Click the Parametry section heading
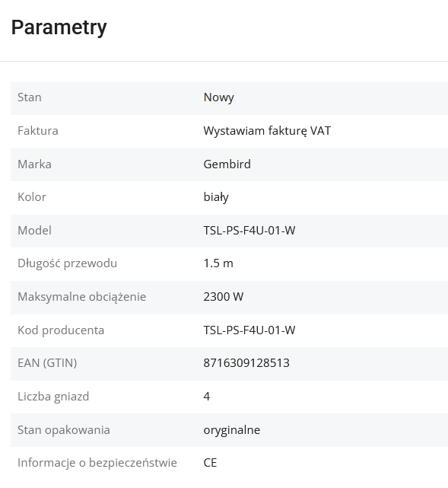This screenshot has height=488, width=448. (59, 28)
